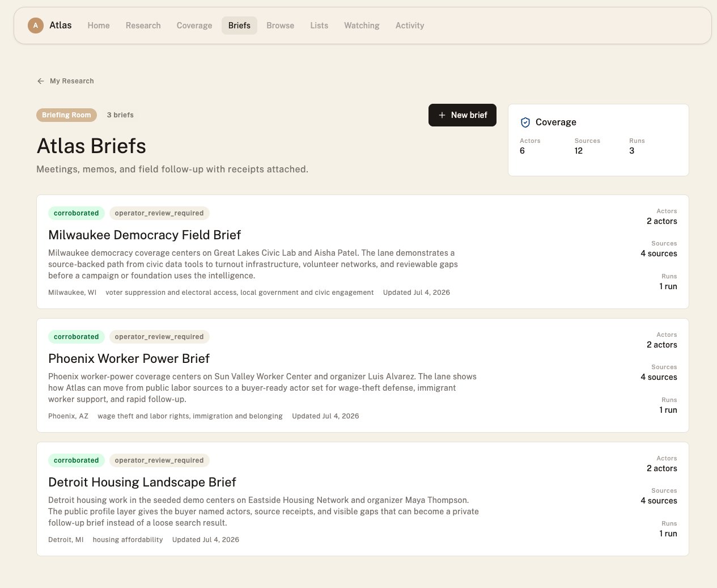Click corroborated tag on Detroit brief
The height and width of the screenshot is (588, 717).
point(77,460)
